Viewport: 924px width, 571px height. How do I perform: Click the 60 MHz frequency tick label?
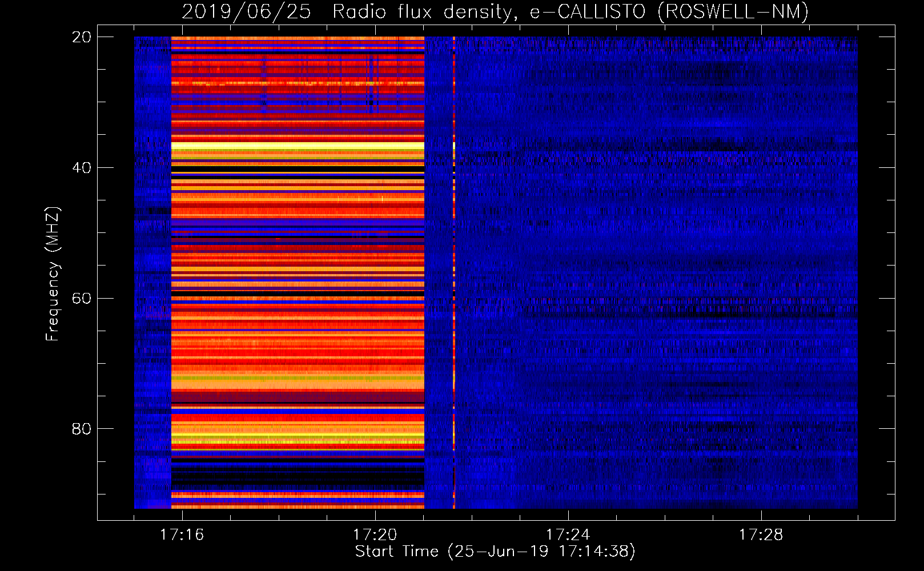coord(81,298)
